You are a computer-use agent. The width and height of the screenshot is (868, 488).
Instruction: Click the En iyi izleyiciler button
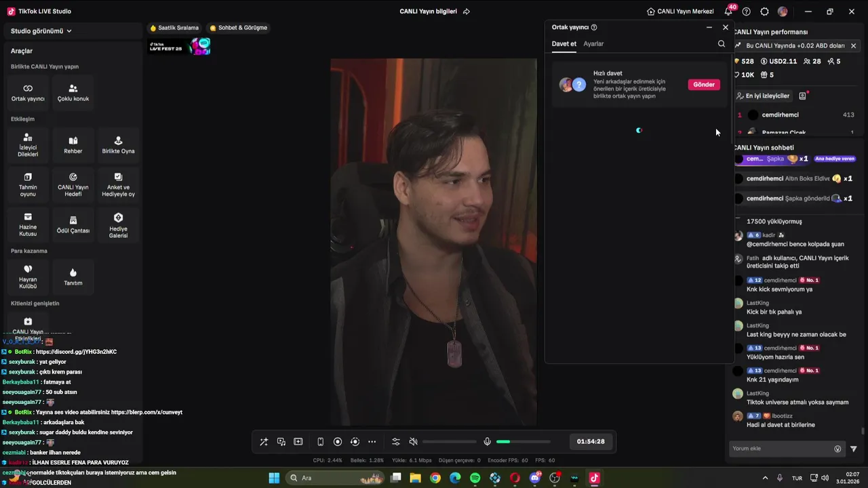click(x=763, y=96)
